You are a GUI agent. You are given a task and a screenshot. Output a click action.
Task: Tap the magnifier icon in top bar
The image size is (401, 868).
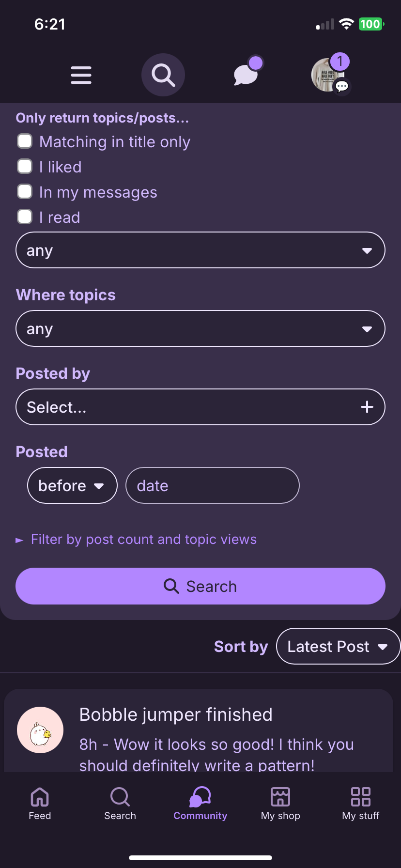pyautogui.click(x=163, y=75)
